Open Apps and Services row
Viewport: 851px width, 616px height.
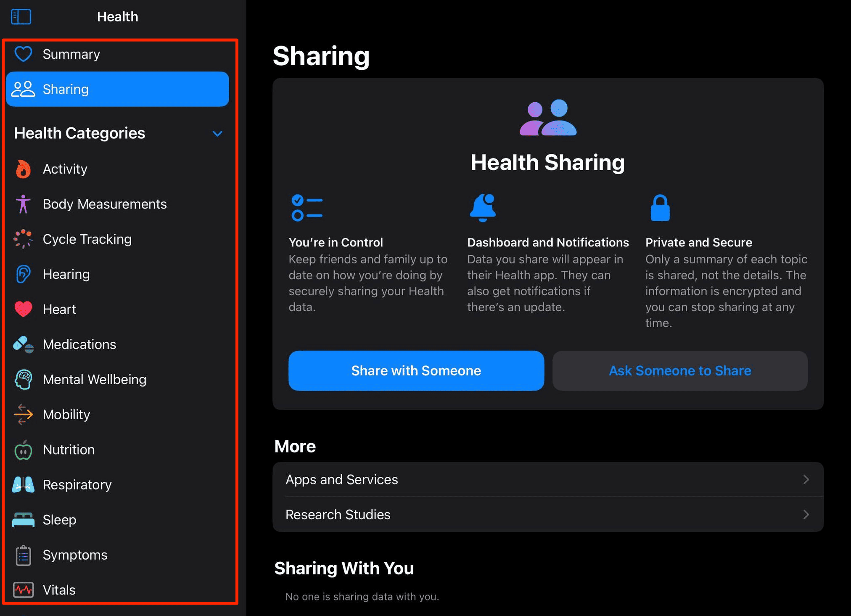[547, 479]
